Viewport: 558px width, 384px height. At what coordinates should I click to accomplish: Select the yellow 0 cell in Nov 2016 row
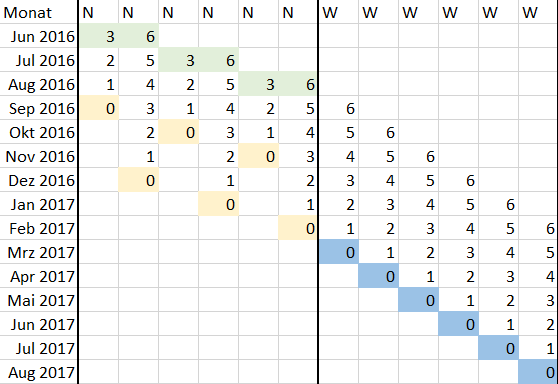coord(258,156)
